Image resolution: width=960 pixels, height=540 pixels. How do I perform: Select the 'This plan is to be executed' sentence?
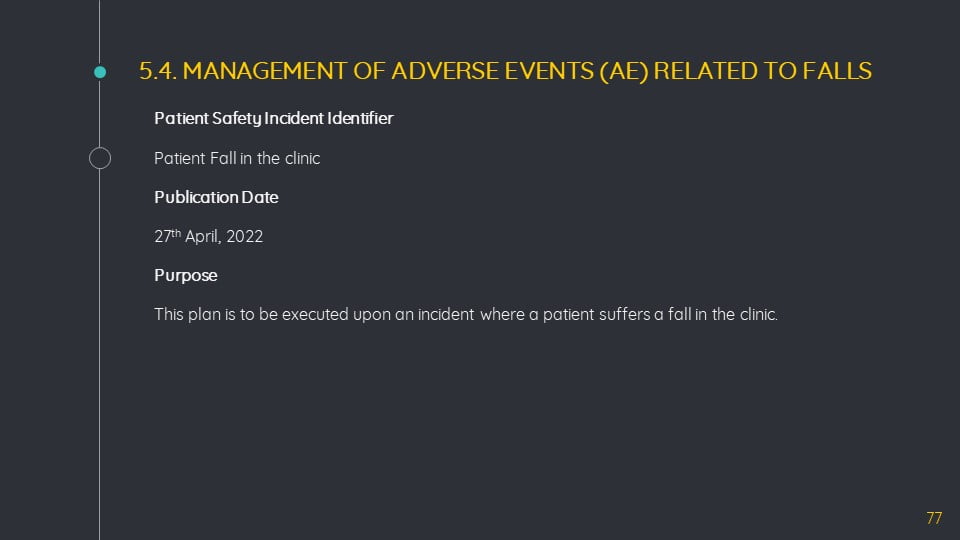point(466,314)
